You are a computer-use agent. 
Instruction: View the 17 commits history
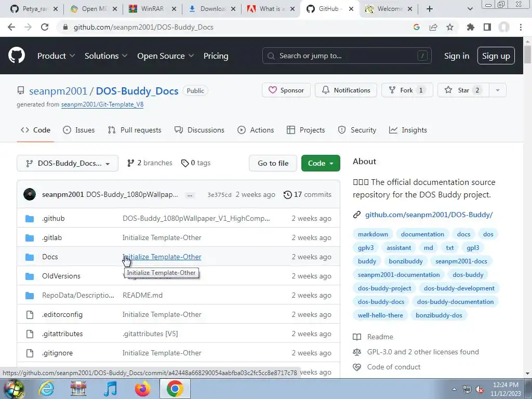pyautogui.click(x=308, y=195)
